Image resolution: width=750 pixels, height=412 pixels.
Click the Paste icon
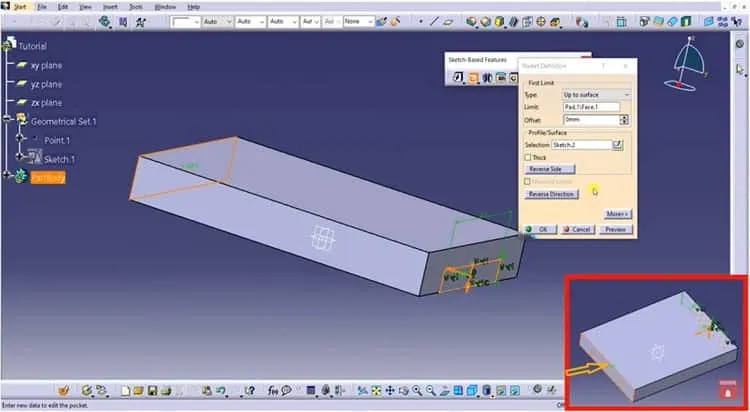207,391
